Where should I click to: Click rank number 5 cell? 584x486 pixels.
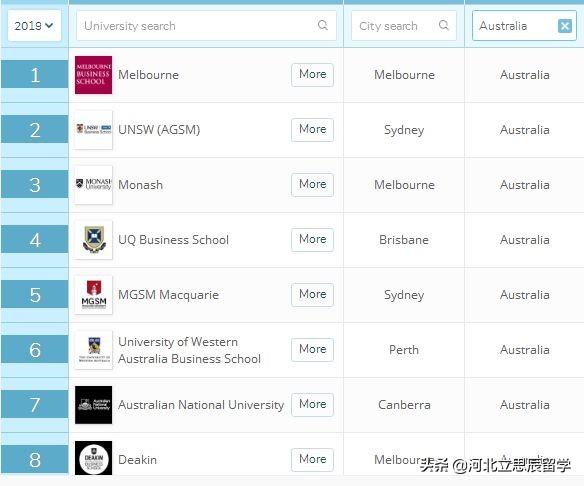coord(35,295)
